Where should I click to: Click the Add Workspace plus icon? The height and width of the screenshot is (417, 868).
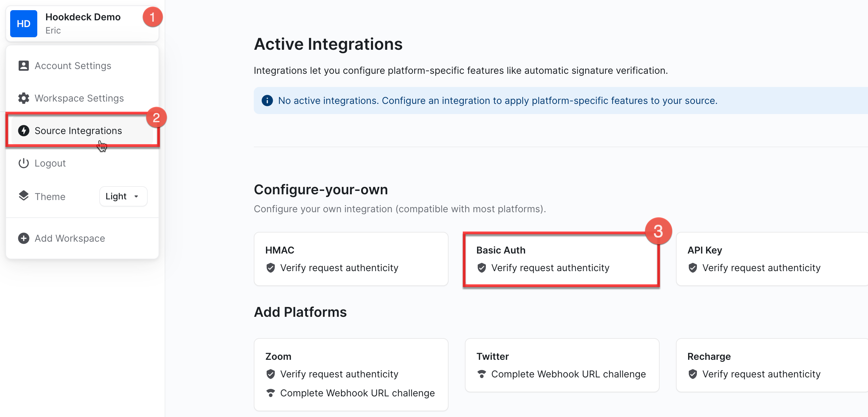[23, 238]
